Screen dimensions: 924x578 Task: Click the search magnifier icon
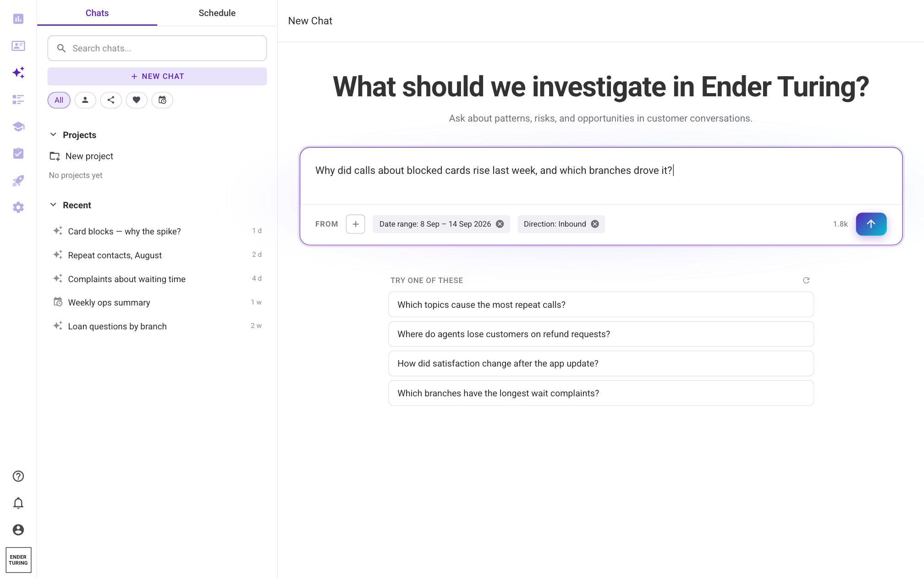click(x=61, y=48)
